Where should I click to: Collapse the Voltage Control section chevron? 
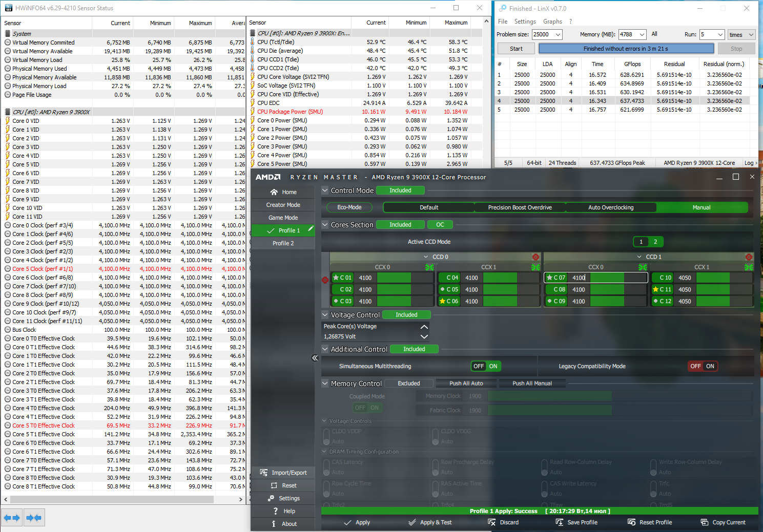tap(325, 315)
